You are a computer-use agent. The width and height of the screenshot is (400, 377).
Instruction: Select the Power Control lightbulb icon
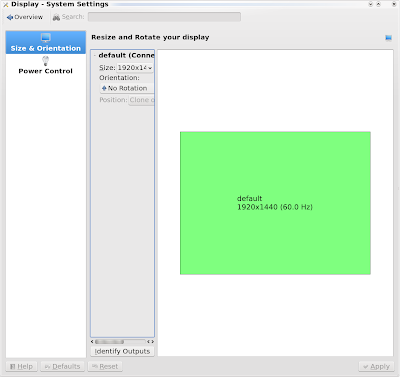[x=45, y=61]
